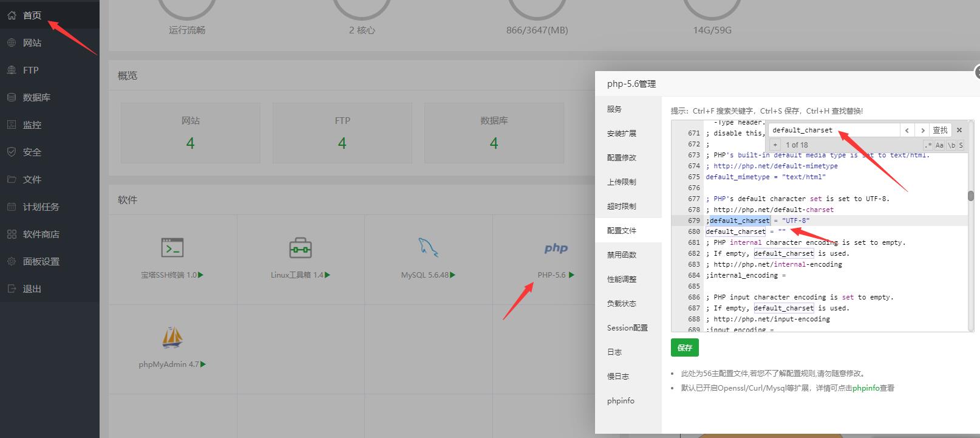Click the green 保存 button
980x438 pixels.
685,347
